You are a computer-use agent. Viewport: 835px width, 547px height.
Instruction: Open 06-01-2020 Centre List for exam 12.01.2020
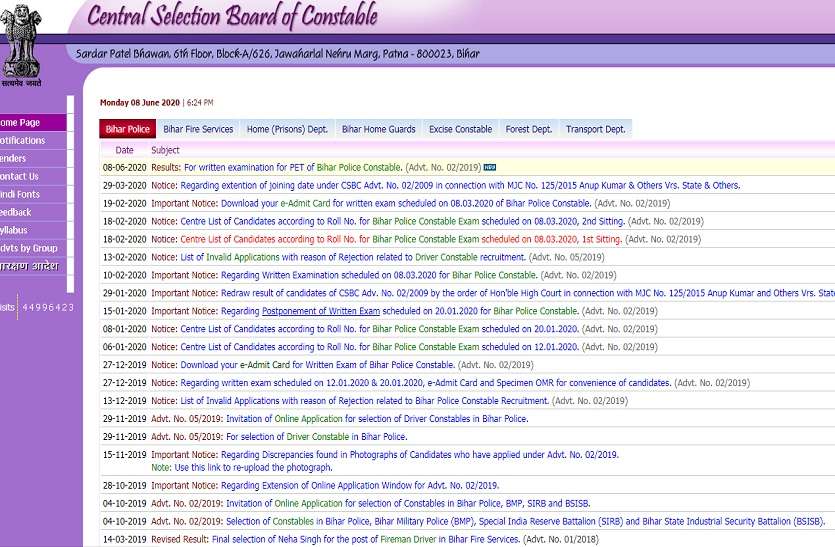tap(379, 347)
